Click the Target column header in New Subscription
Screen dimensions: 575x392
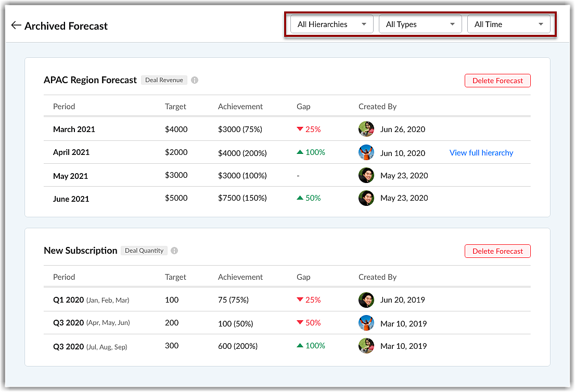coord(175,277)
